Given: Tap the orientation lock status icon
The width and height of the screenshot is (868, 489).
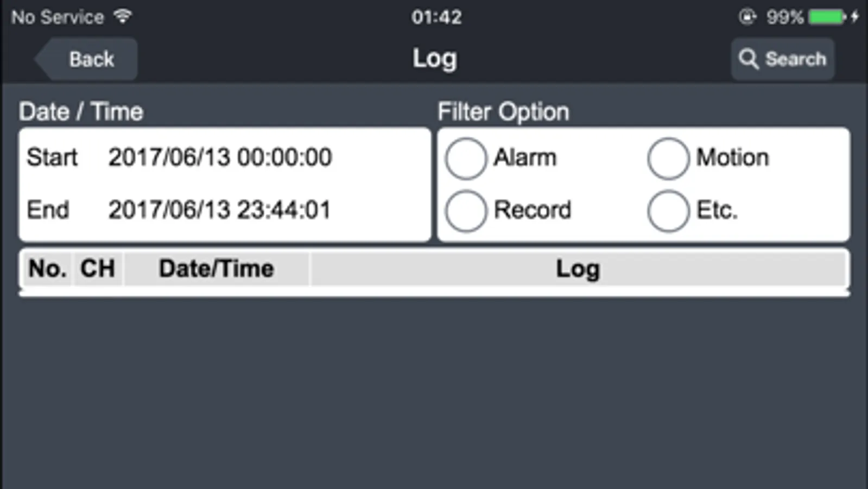Looking at the screenshot, I should click(x=747, y=17).
